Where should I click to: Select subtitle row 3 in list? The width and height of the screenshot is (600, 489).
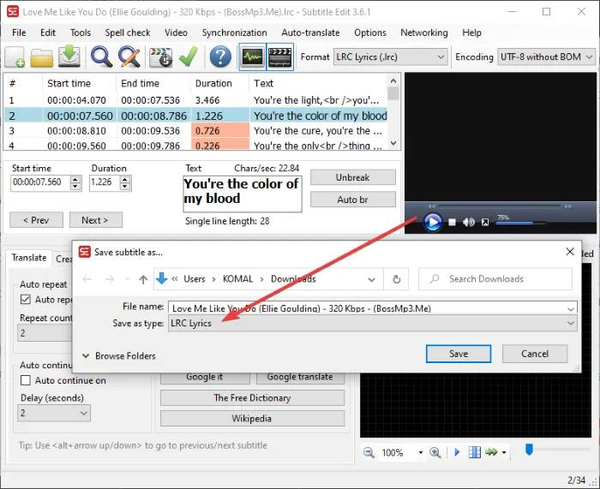[196, 131]
